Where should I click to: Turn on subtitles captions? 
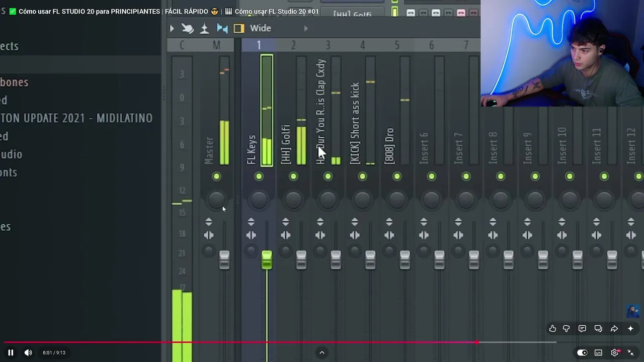(x=598, y=352)
